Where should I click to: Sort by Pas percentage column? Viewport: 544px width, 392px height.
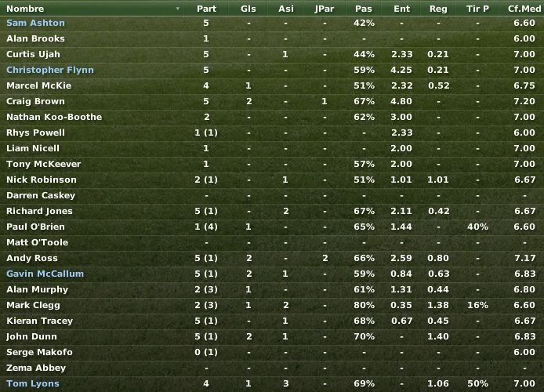pyautogui.click(x=363, y=9)
